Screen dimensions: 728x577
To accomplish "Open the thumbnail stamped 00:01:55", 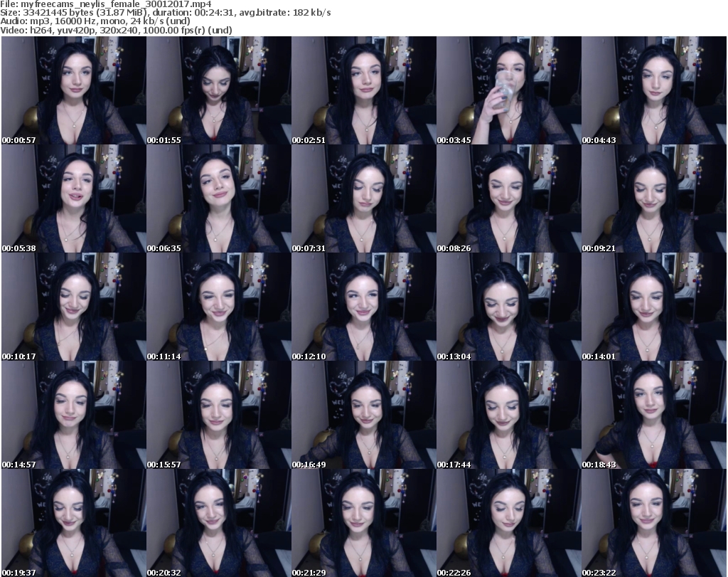I will click(219, 90).
